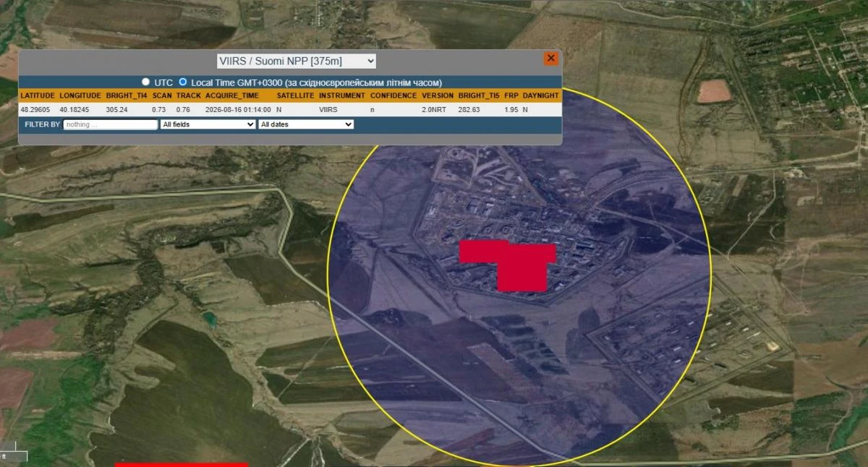Select the UTC time radio button
868x467 pixels.
pos(145,82)
